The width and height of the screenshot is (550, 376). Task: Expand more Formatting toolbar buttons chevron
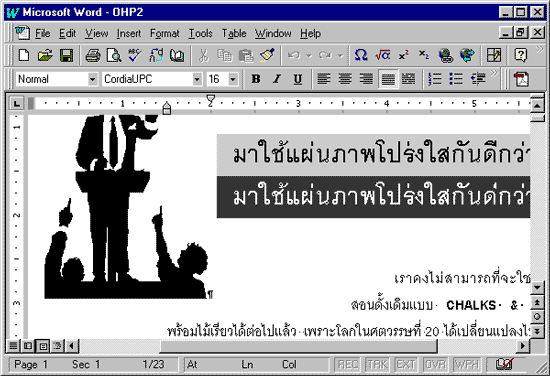[494, 73]
